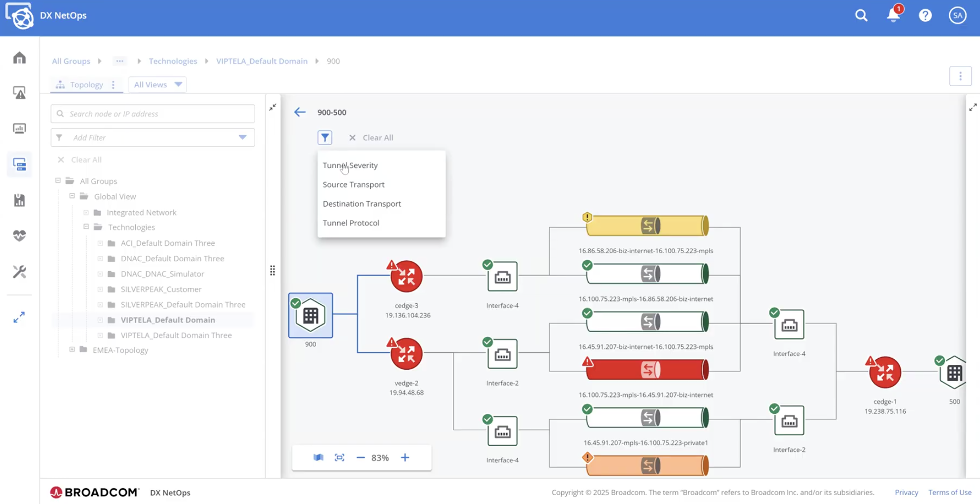Click the fit-to-screen icon in zoom toolbar
This screenshot has height=504, width=980.
pos(339,457)
